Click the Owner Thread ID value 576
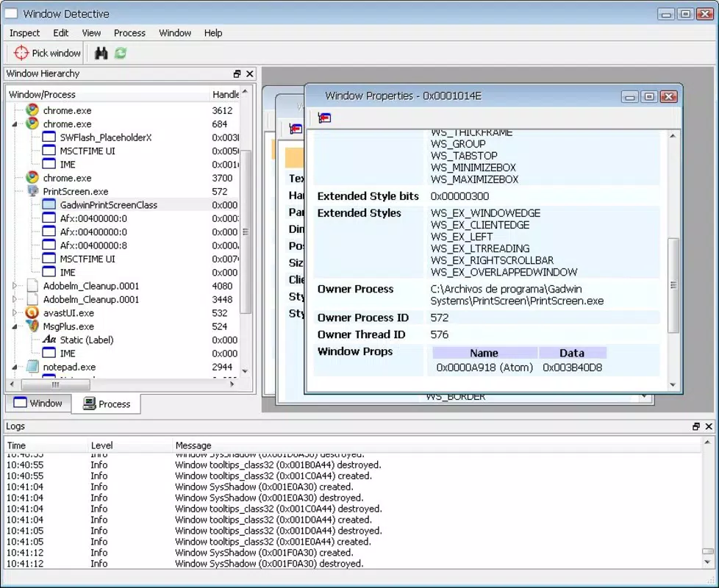The width and height of the screenshot is (719, 588). coord(440,334)
